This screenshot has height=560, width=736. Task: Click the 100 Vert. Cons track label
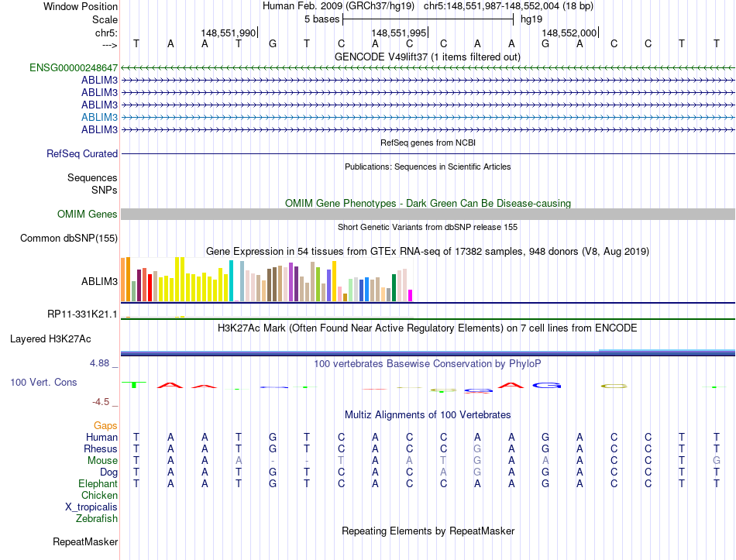pyautogui.click(x=43, y=383)
